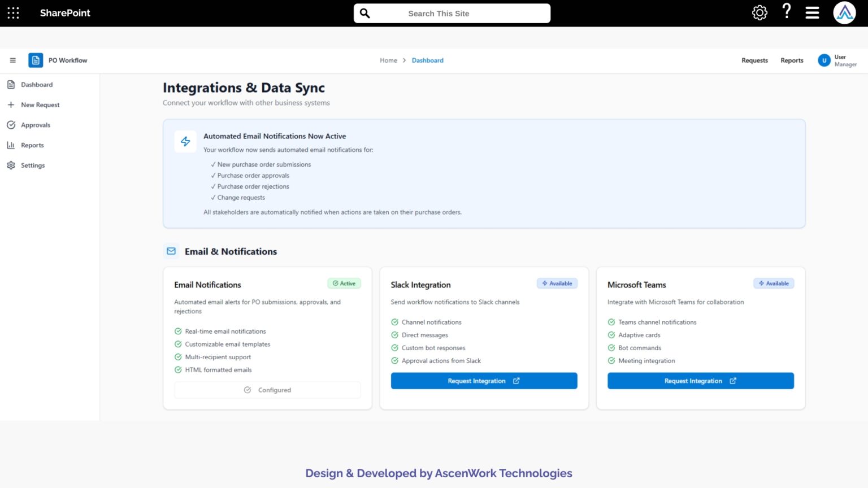Click the New Request plus icon
The image size is (868, 488).
click(x=11, y=104)
